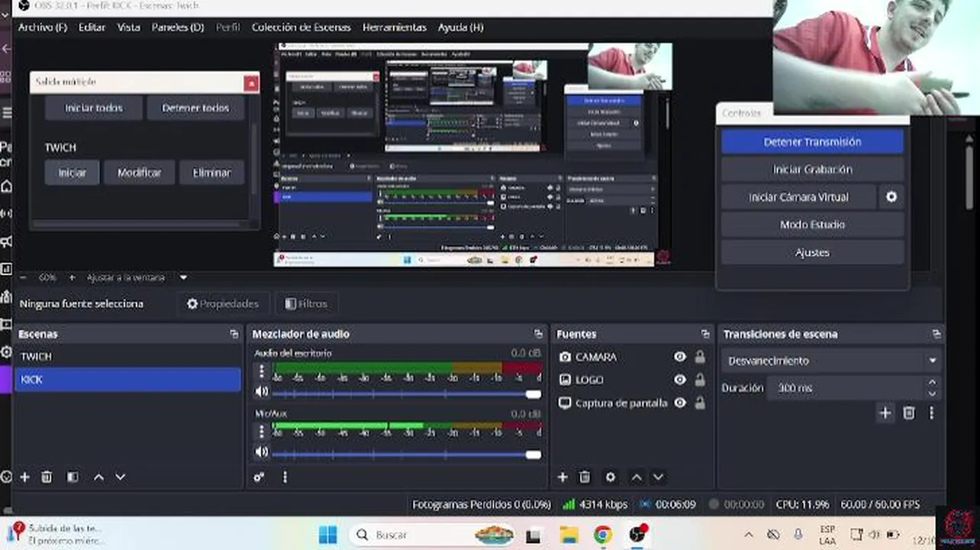Open advanced audio properties gear in mixer
980x550 pixels.
click(259, 477)
